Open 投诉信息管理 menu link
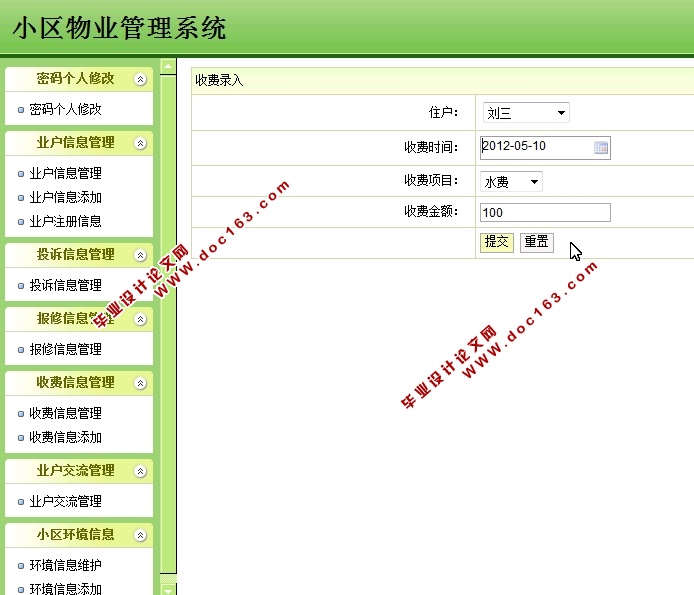Screen dimensions: 694x595 [x=65, y=285]
